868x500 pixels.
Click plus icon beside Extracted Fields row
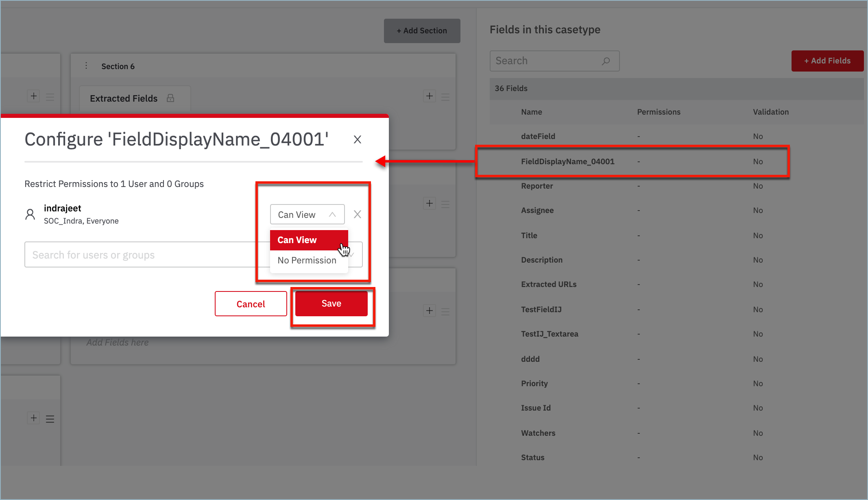click(430, 96)
